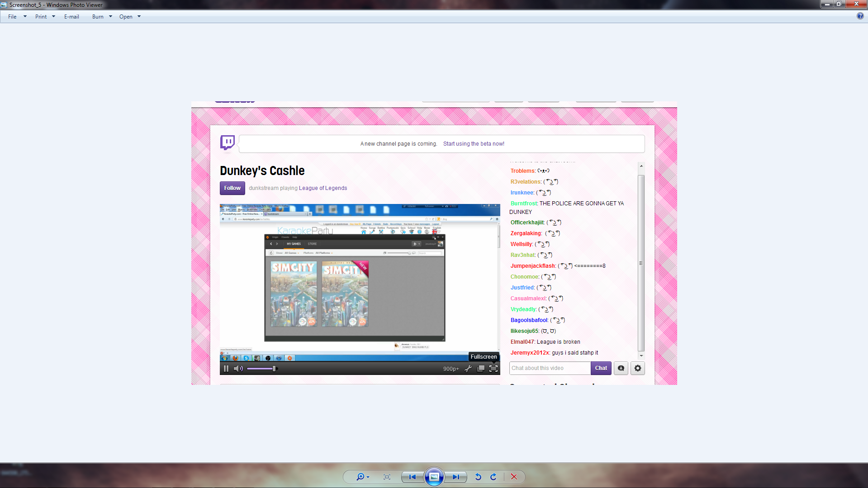Expand the File menu arrow
Screen dimensions: 868x488
[x=25, y=17]
